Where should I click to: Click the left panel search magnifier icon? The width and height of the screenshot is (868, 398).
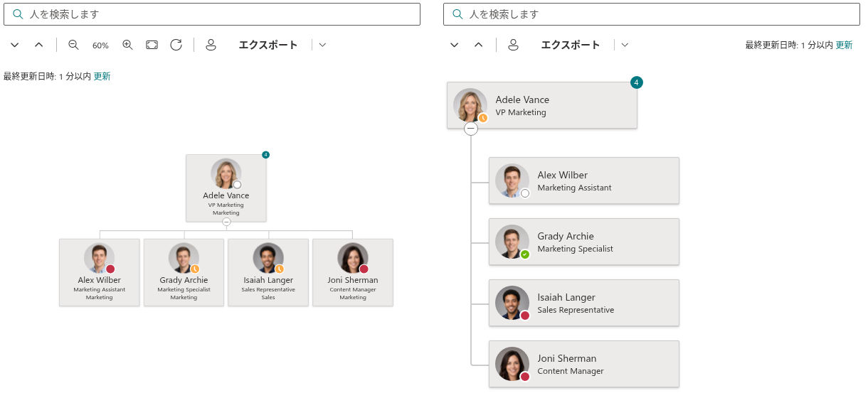click(18, 14)
